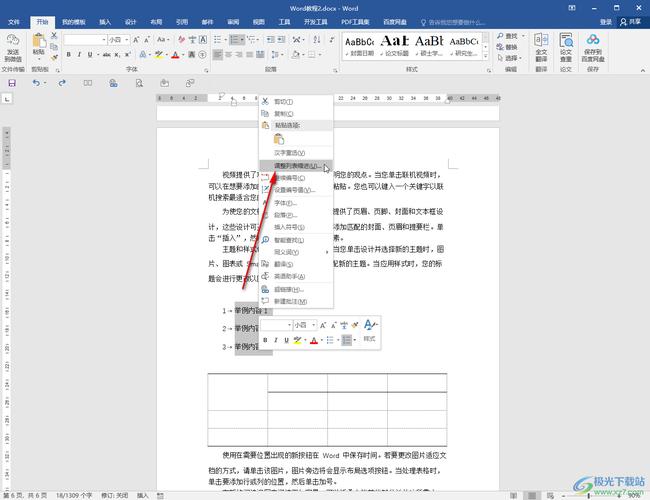
Task: Choose New Comment in context menu
Action: pos(296,301)
